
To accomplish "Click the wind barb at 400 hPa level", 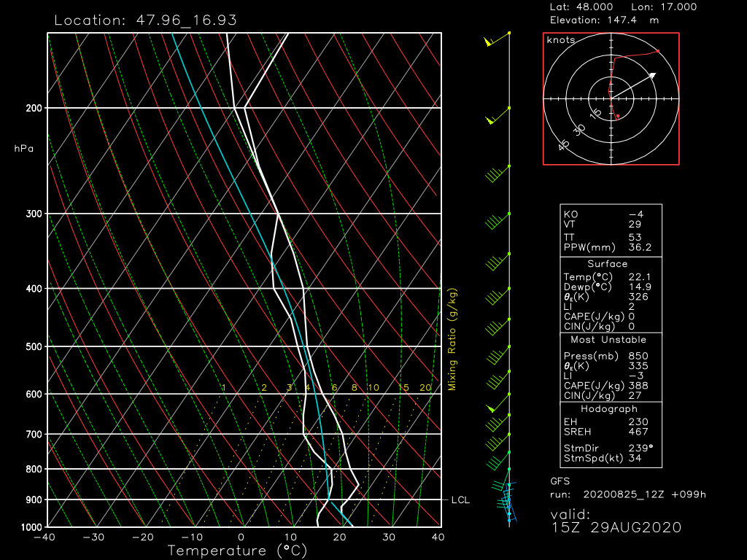I will click(x=498, y=295).
